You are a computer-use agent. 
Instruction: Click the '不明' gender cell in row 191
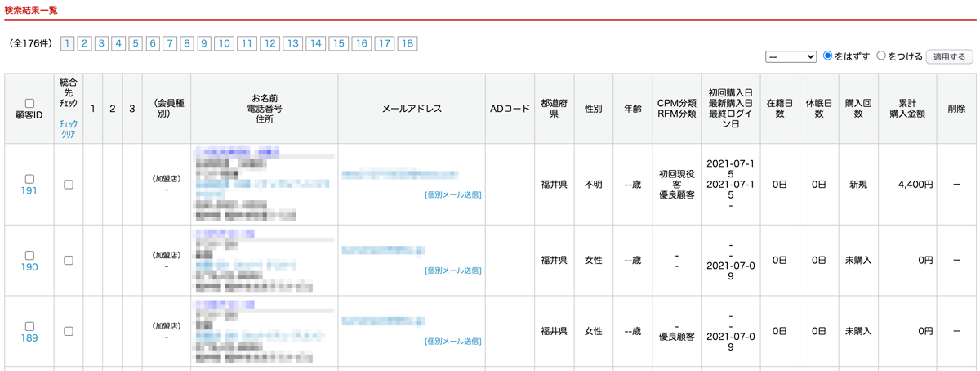click(594, 185)
